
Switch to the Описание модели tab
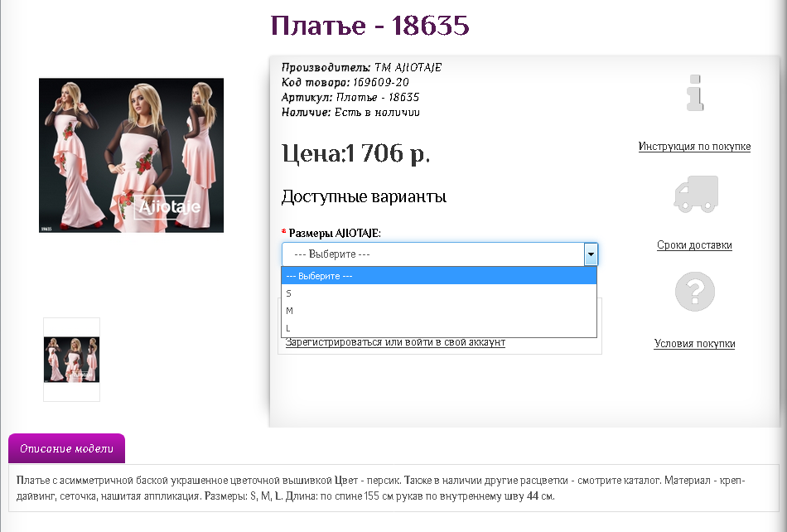[67, 448]
